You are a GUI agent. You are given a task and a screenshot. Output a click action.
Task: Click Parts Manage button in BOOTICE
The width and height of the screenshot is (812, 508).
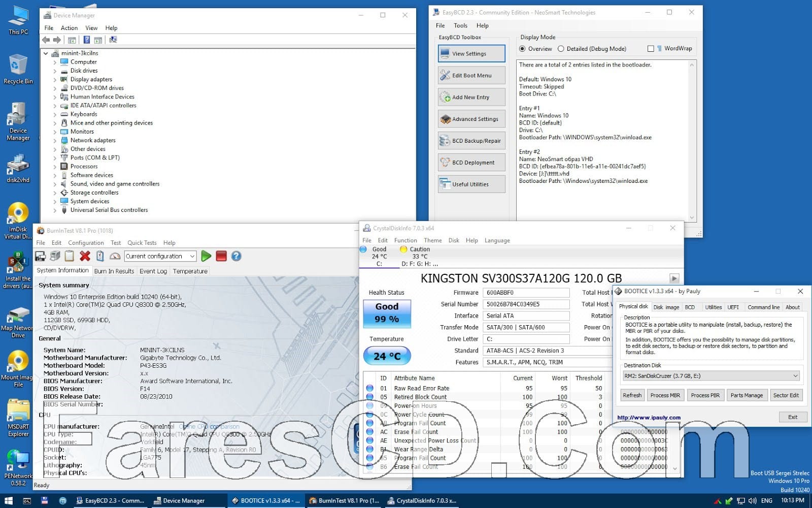point(747,395)
